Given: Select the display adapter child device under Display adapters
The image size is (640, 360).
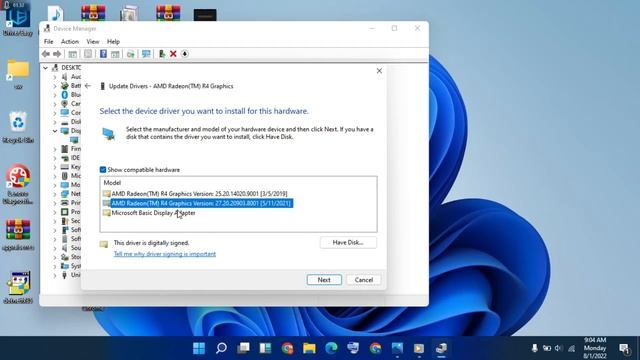Looking at the screenshot, I should click(x=74, y=140).
